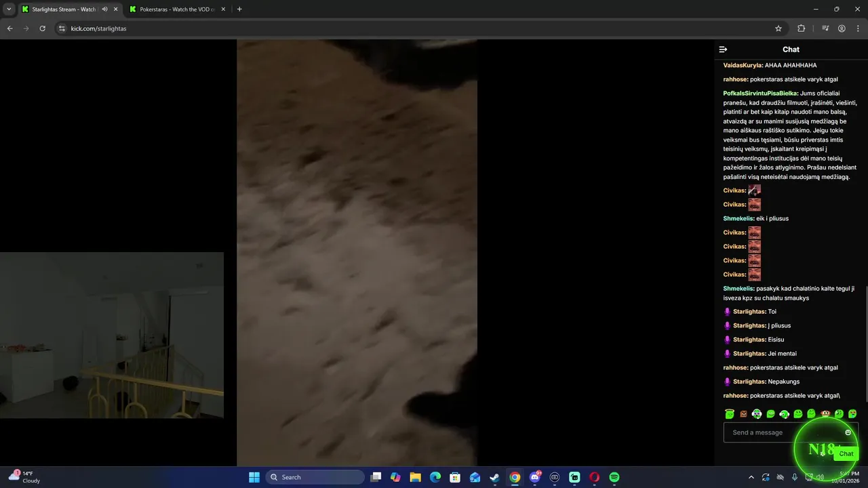
Task: Click the main stream video
Action: (x=357, y=252)
